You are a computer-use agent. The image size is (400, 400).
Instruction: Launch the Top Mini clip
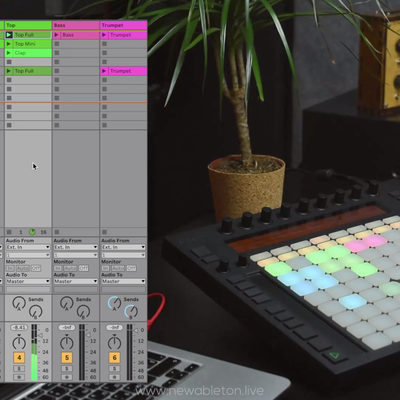coord(9,44)
